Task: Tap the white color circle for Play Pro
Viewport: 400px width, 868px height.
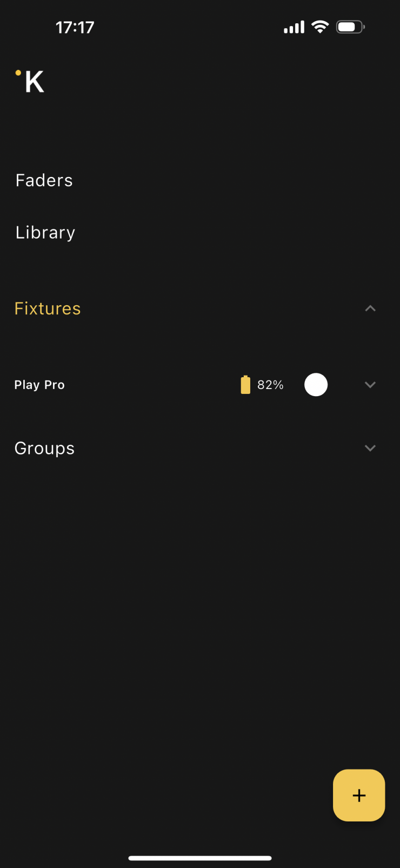Action: click(x=316, y=385)
